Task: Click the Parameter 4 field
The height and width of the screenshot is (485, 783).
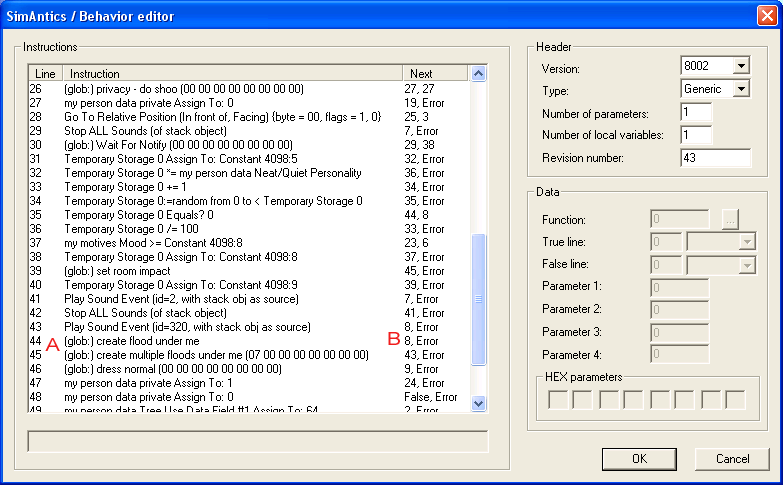Action: pyautogui.click(x=680, y=355)
